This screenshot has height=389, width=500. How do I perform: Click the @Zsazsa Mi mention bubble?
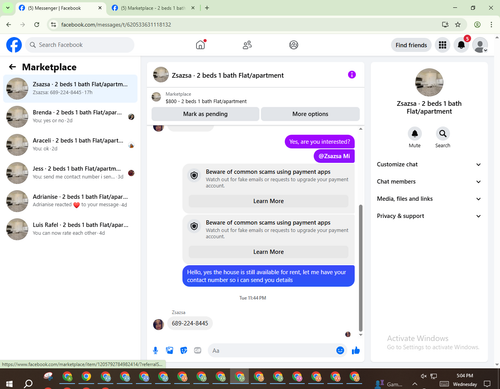point(334,156)
